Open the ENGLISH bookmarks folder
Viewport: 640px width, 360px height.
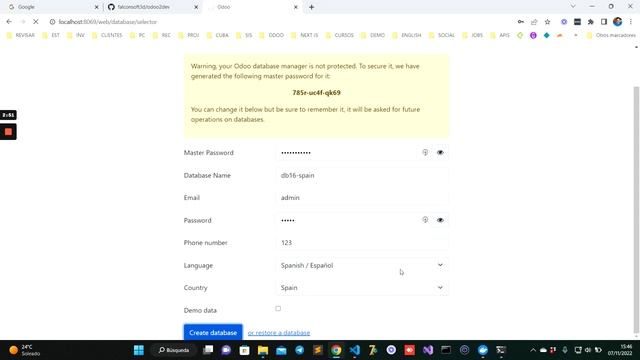pyautogui.click(x=407, y=35)
